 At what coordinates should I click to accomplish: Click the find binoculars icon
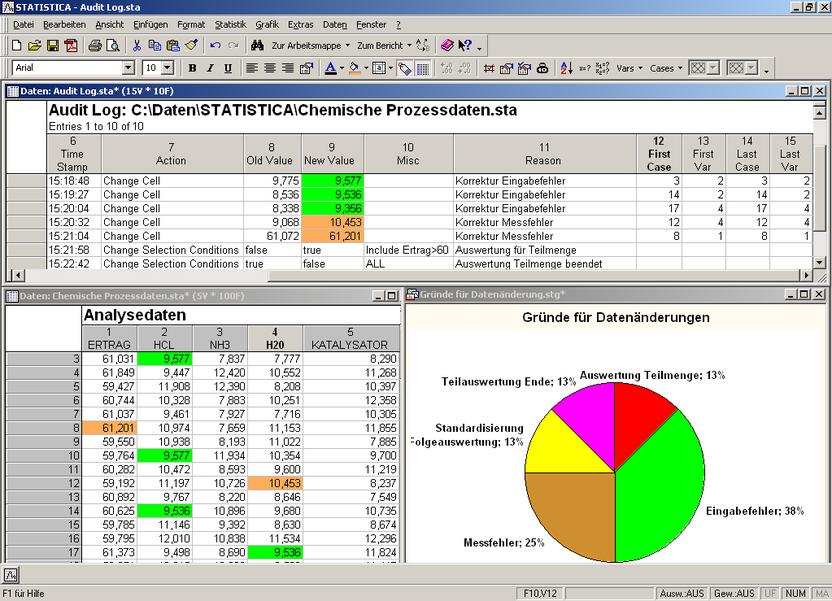259,45
